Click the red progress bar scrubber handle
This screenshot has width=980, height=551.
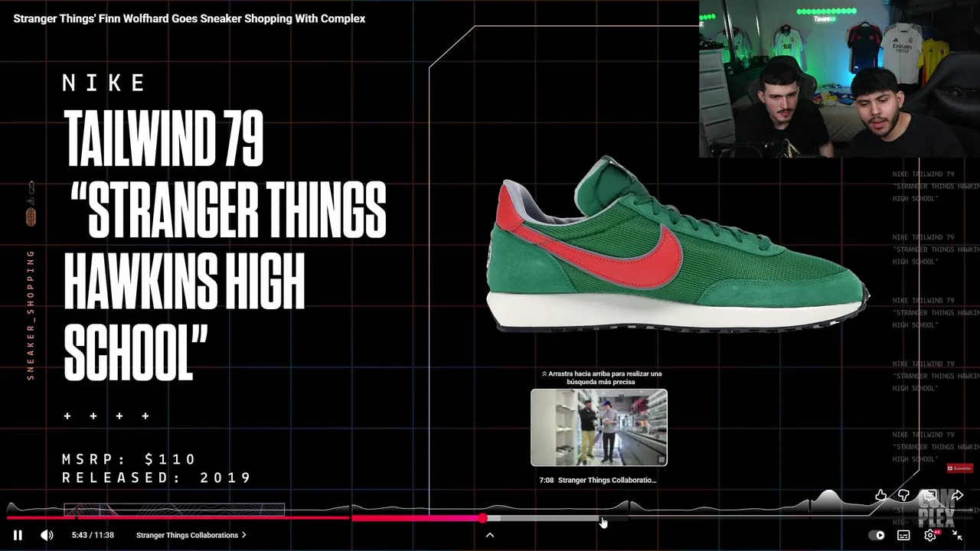(483, 518)
